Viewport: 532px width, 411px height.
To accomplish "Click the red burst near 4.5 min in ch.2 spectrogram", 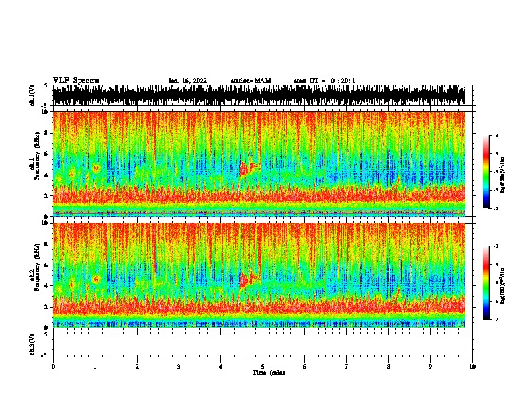I will click(244, 281).
